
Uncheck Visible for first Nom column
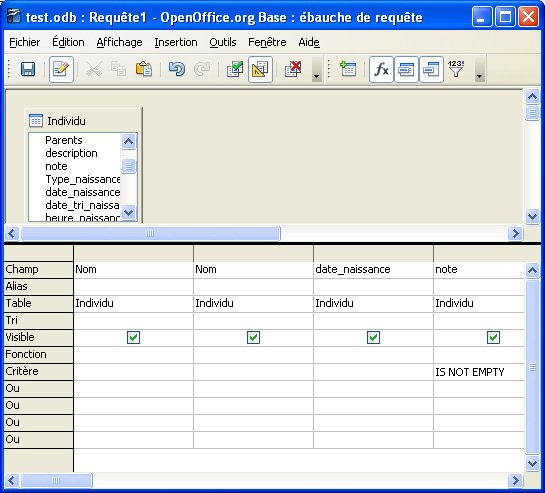(133, 337)
